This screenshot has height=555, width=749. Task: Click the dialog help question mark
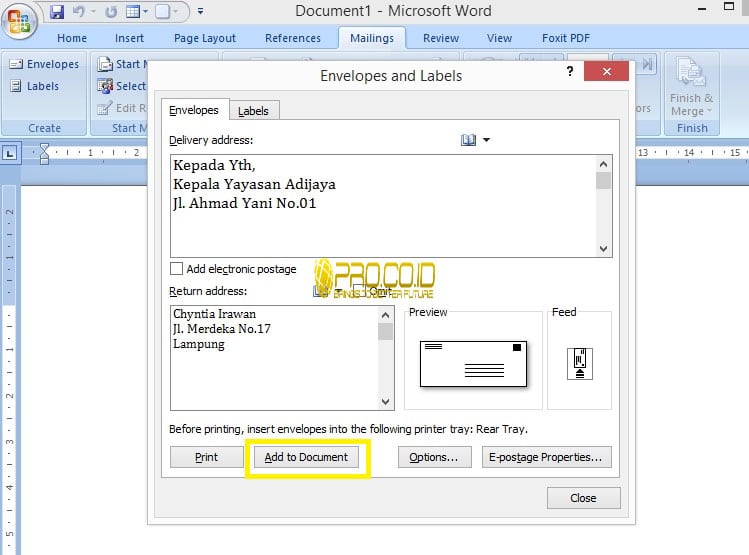(570, 72)
